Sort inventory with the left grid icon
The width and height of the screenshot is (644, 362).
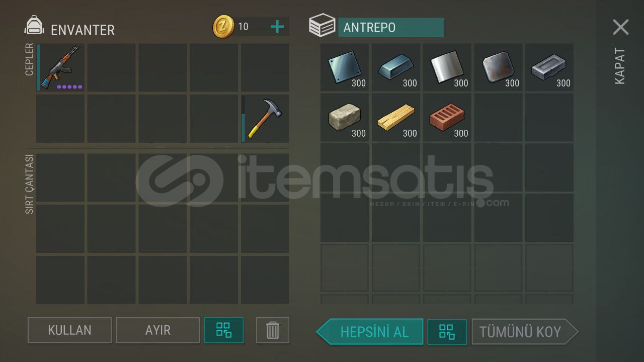pyautogui.click(x=224, y=330)
